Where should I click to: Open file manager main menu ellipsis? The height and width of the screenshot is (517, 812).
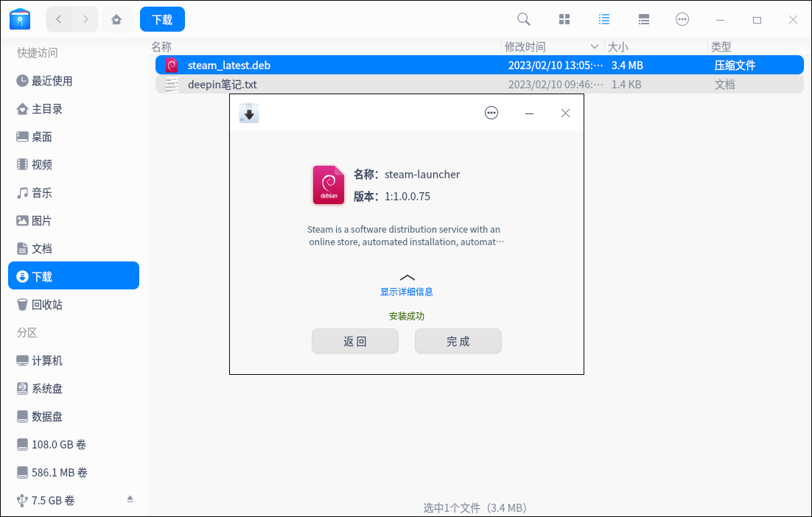(682, 19)
